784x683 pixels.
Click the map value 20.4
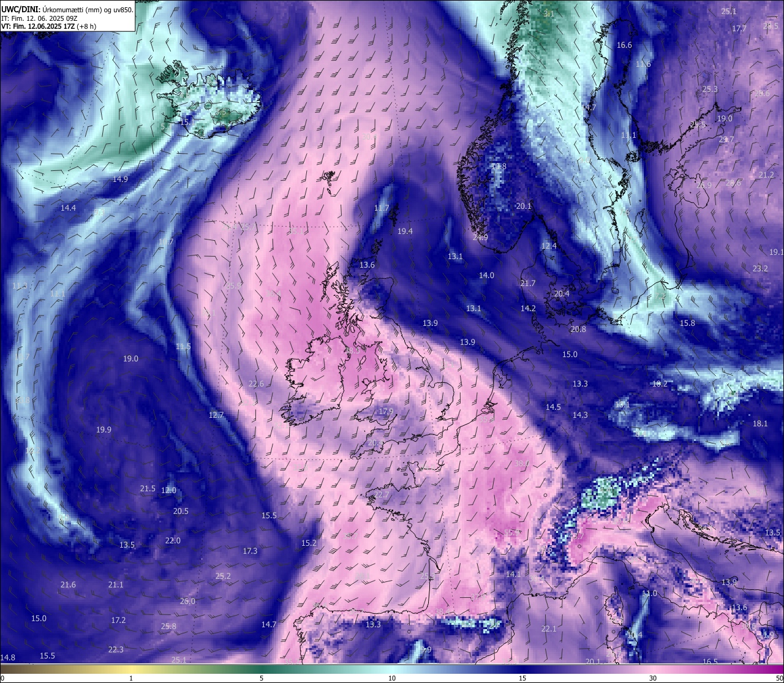click(x=562, y=294)
